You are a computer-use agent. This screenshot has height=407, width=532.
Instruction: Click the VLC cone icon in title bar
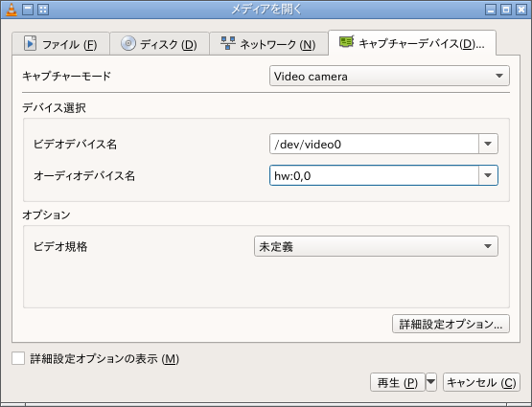[12, 10]
